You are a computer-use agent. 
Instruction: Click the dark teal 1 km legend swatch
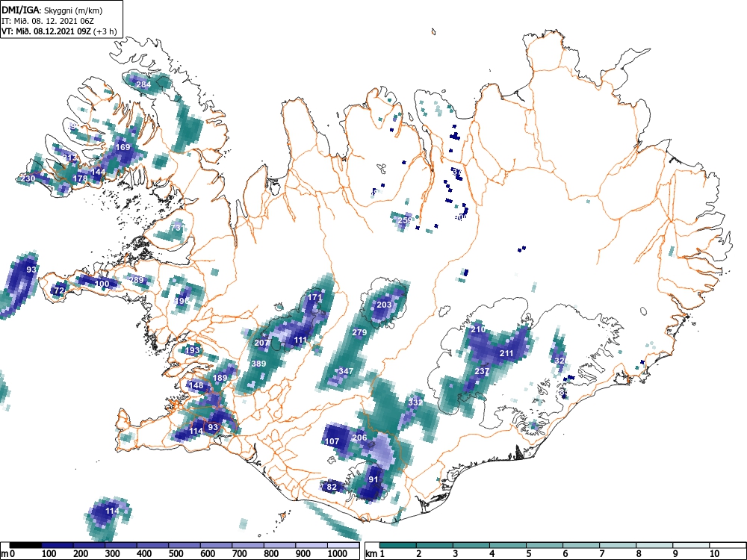pyautogui.click(x=398, y=545)
